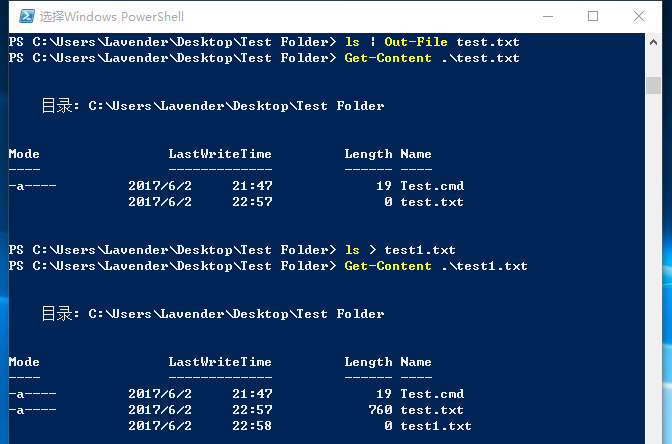Click test1.txt in the last listing row

coord(436,426)
